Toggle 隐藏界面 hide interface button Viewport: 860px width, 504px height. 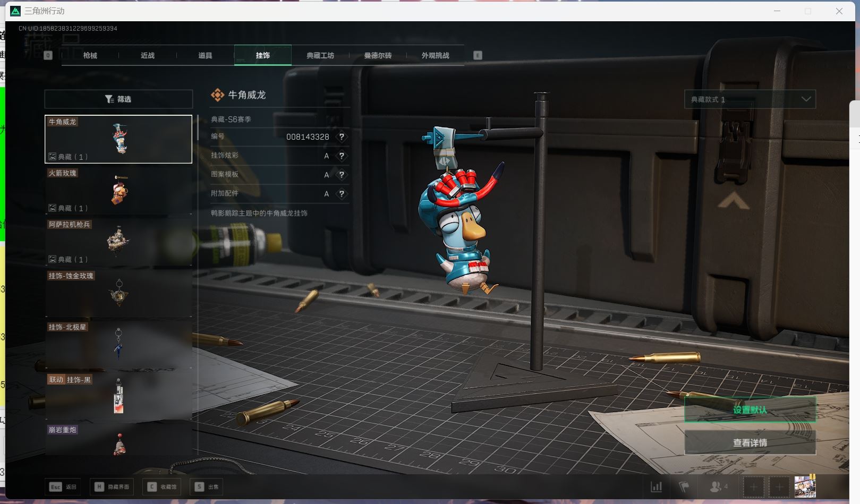[x=112, y=486]
